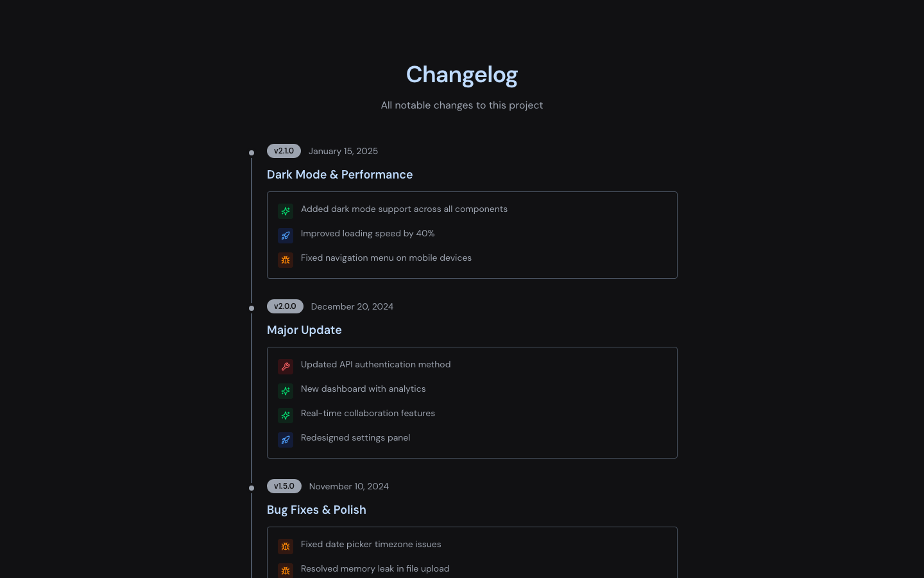924x578 pixels.
Task: Click the sparkle icon for real-time collaboration features
Action: click(286, 415)
